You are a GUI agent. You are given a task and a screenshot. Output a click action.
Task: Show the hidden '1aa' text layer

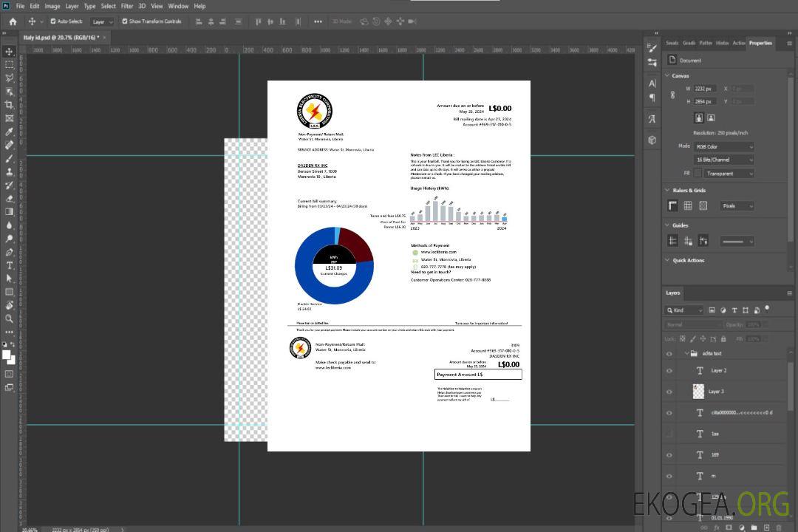(669, 434)
